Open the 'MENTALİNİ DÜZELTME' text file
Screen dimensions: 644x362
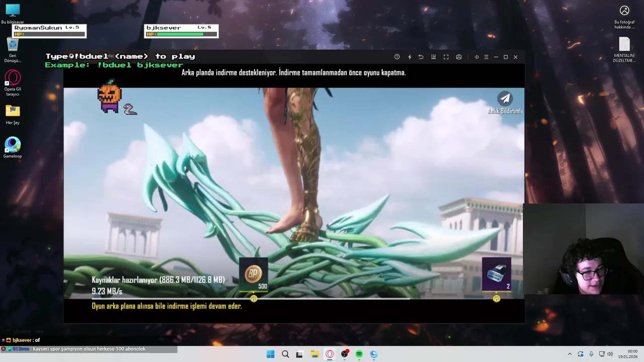624,50
